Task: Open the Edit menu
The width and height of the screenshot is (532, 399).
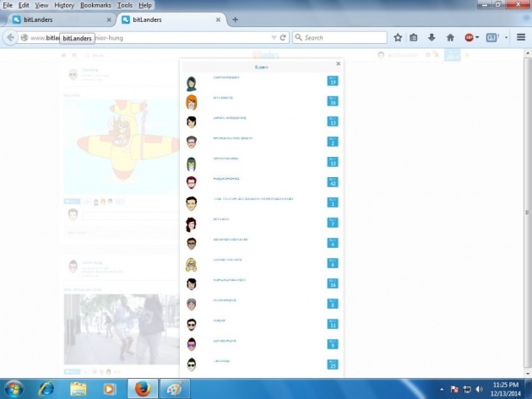Action: pyautogui.click(x=24, y=5)
